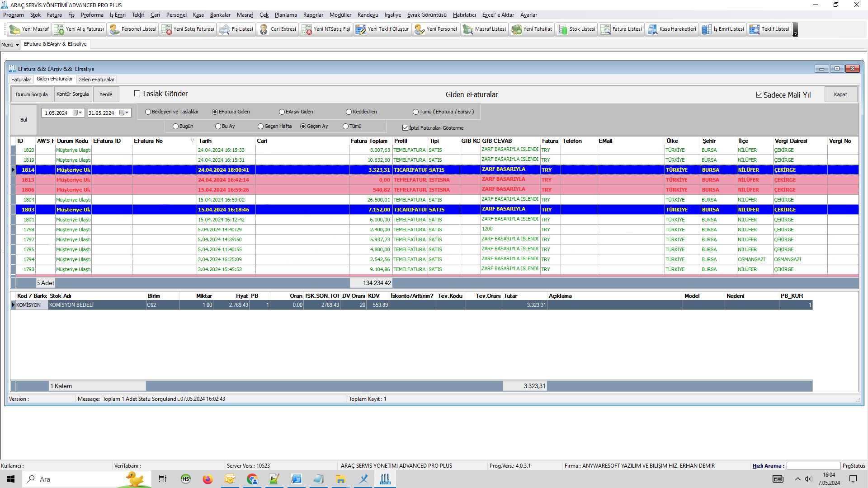
Task: Click the volume icon in system tray
Action: (x=808, y=479)
